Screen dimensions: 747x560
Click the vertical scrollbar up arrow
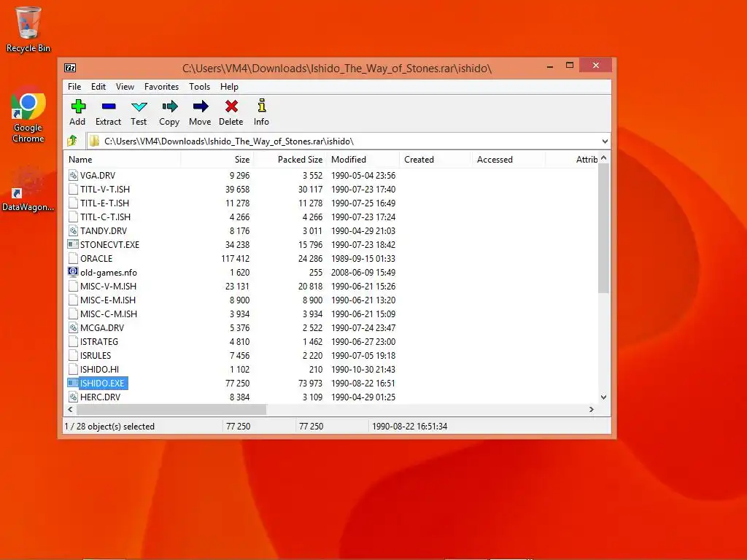(603, 157)
